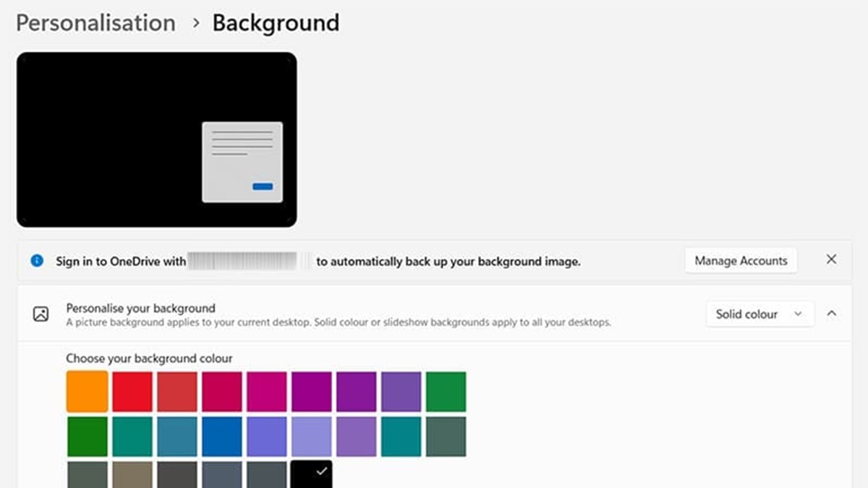Click the Background breadcrumb title
Screen dimensions: 868x488
(276, 23)
